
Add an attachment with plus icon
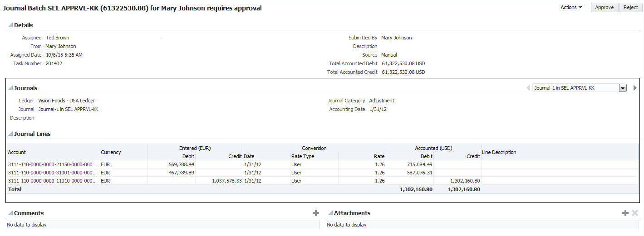(625, 213)
